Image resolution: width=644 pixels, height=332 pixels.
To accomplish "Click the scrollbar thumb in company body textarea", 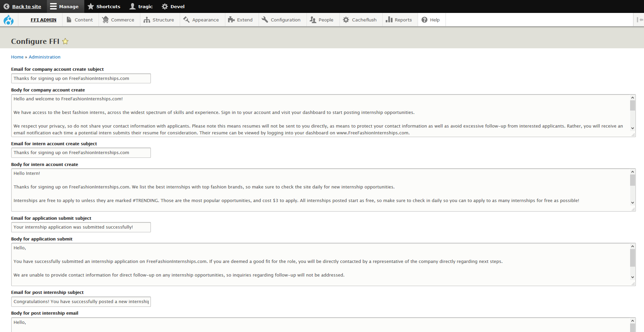I will pyautogui.click(x=632, y=105).
